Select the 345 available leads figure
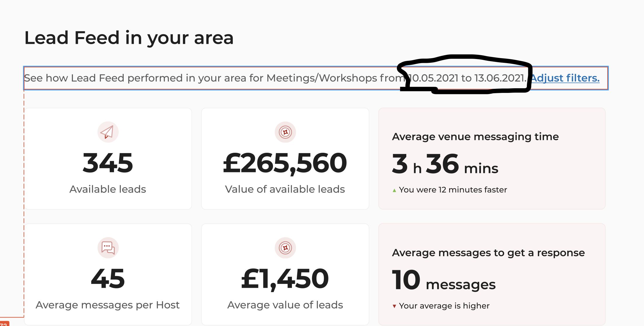644x326 pixels. pos(108,163)
